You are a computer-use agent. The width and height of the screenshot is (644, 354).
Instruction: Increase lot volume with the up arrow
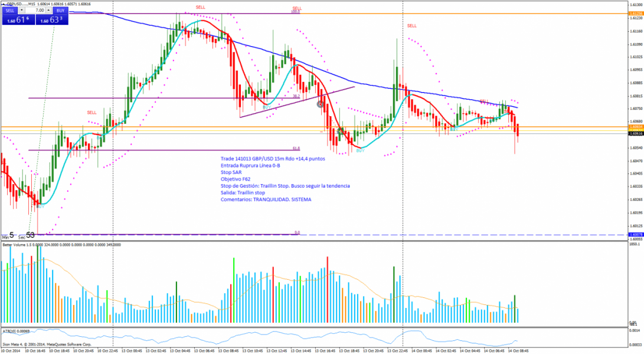pos(48,11)
